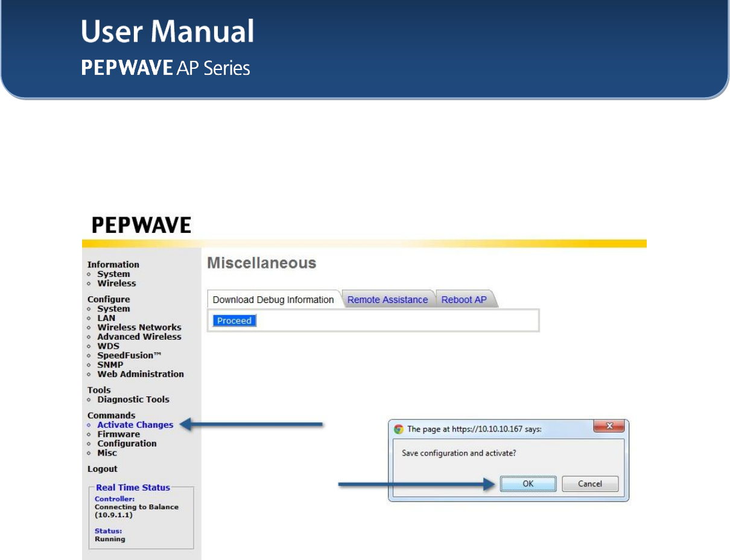
Task: Open Wireless Networks configuration
Action: pyautogui.click(x=139, y=327)
